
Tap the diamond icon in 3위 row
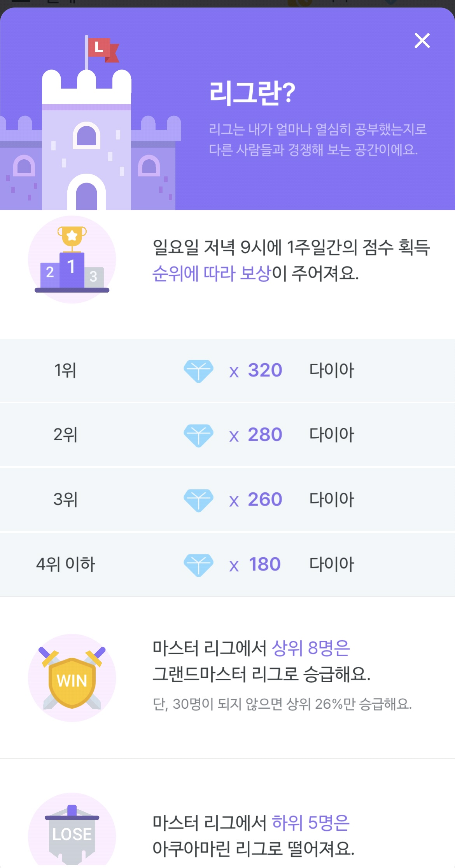(198, 500)
